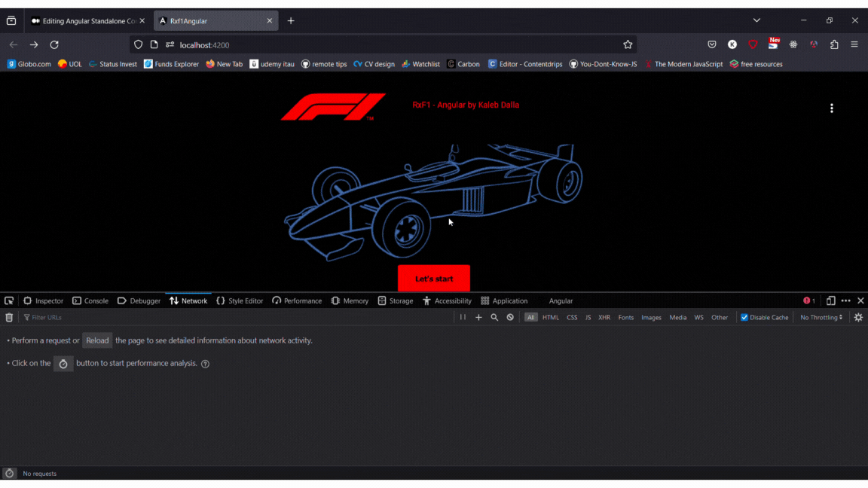Image resolution: width=868 pixels, height=488 pixels.
Task: Open Firefox View tab icon
Action: click(11, 21)
